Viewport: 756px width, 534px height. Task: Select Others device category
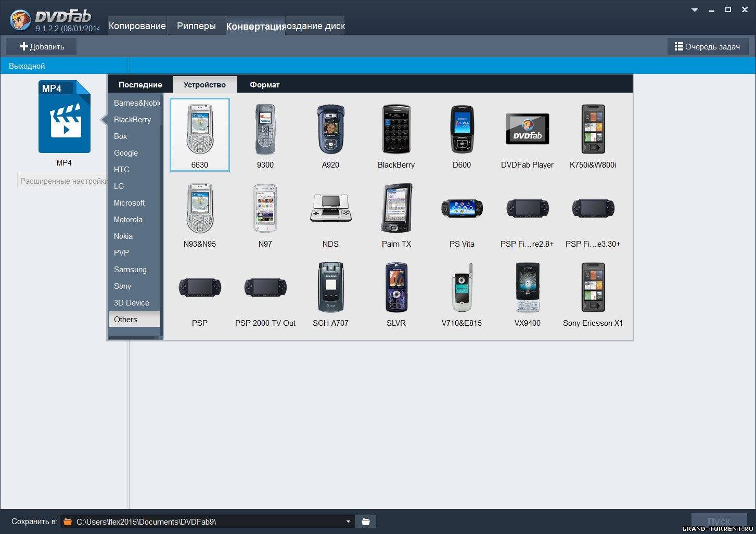pos(135,320)
